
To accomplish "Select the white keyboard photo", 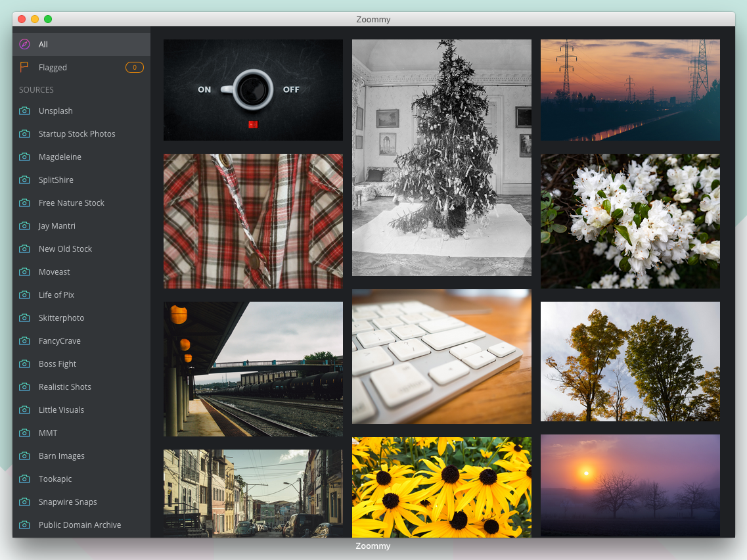I will point(441,356).
